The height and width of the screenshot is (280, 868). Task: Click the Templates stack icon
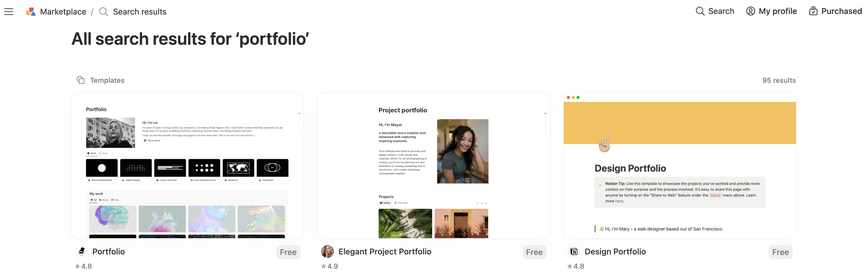(80, 80)
